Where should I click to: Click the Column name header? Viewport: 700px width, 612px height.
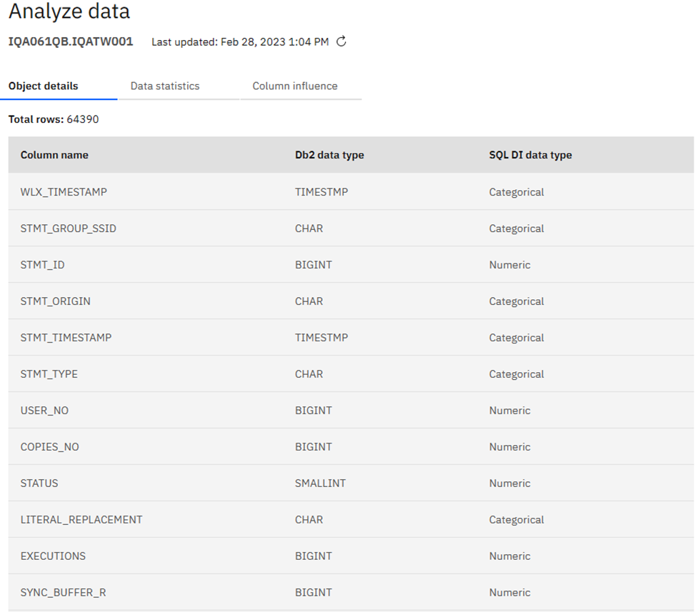[x=54, y=155]
